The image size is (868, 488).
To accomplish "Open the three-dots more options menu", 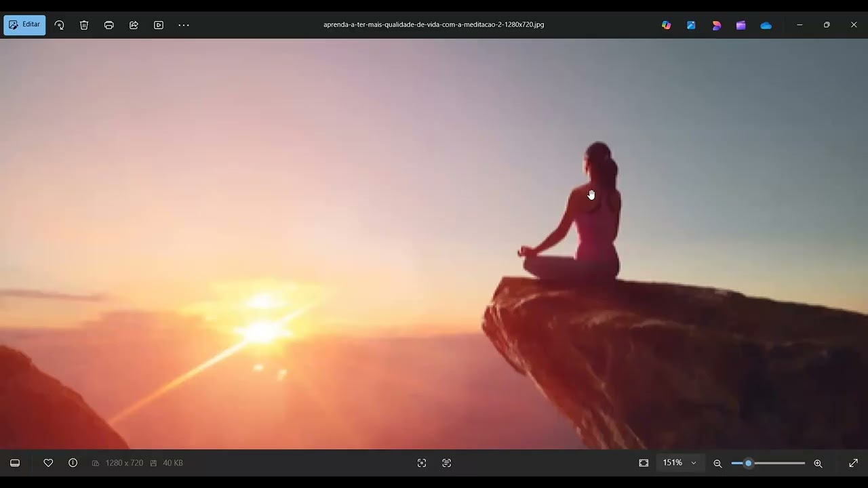I will pos(184,25).
